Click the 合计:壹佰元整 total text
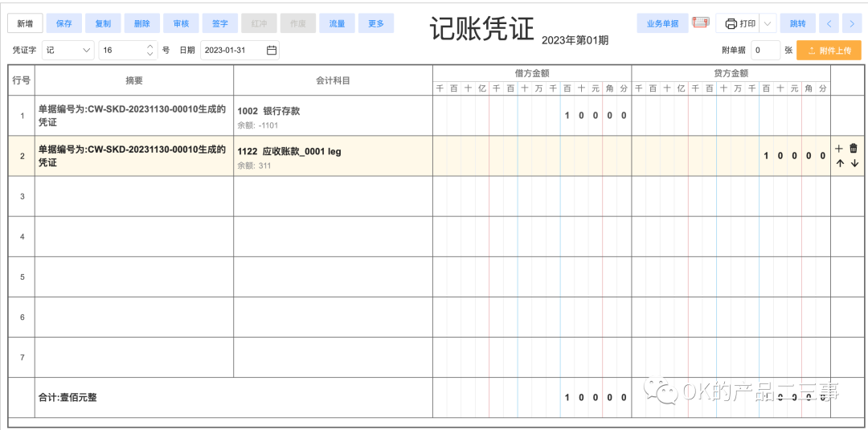 [x=68, y=397]
